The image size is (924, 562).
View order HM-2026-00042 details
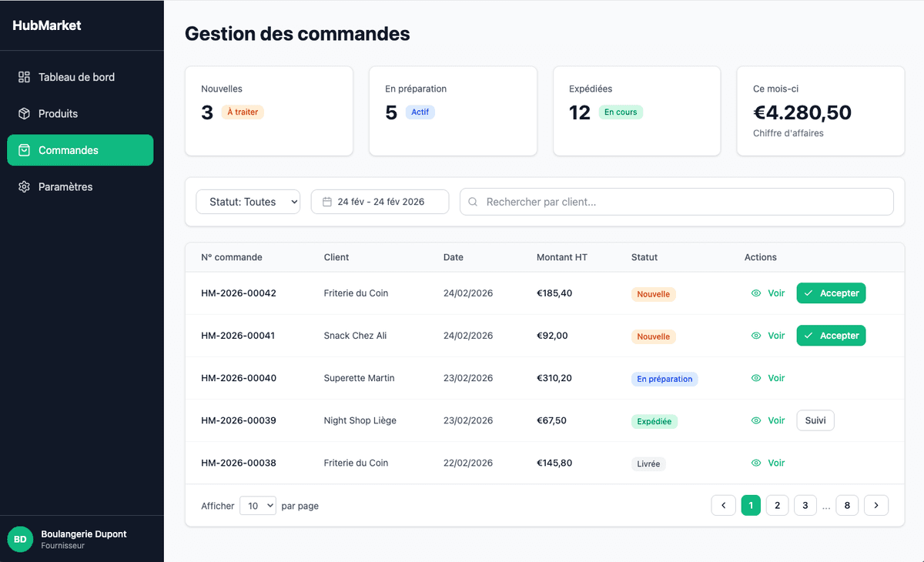(x=768, y=293)
